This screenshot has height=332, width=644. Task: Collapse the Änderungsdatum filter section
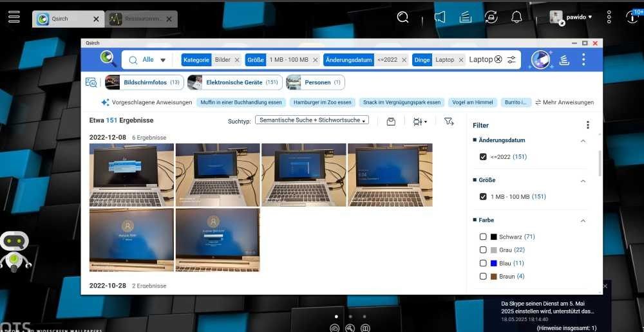pos(583,140)
